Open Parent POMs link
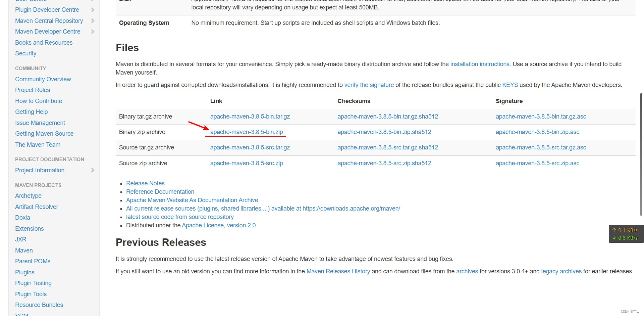644x316 pixels. (x=33, y=261)
